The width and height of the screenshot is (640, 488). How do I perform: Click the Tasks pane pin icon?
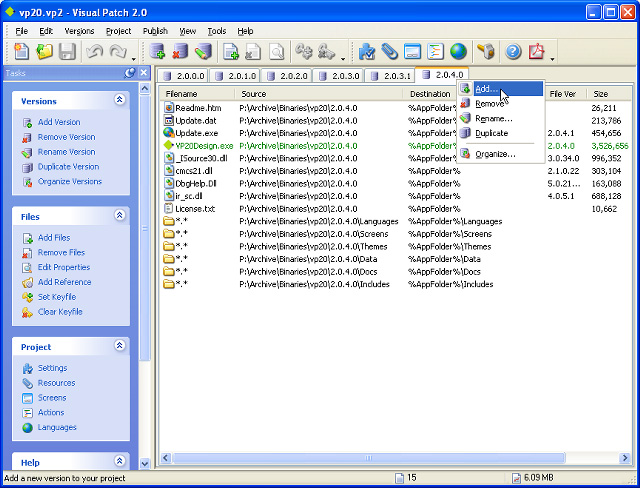click(x=129, y=73)
